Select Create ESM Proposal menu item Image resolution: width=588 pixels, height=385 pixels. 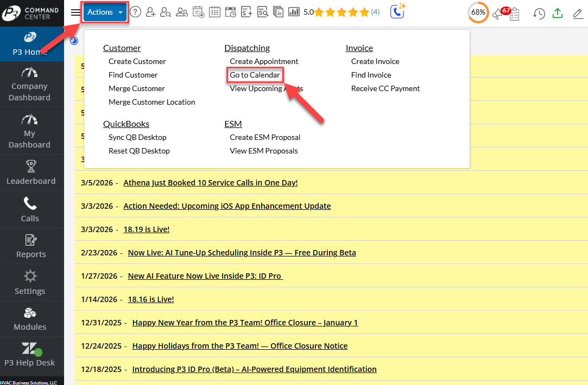[x=265, y=137]
